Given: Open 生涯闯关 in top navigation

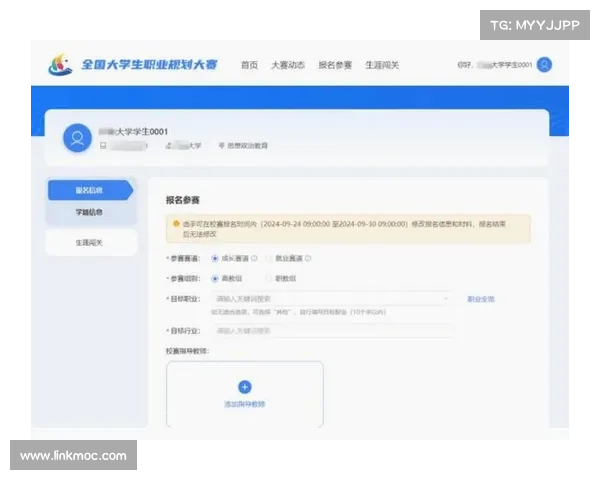Looking at the screenshot, I should coord(382,65).
